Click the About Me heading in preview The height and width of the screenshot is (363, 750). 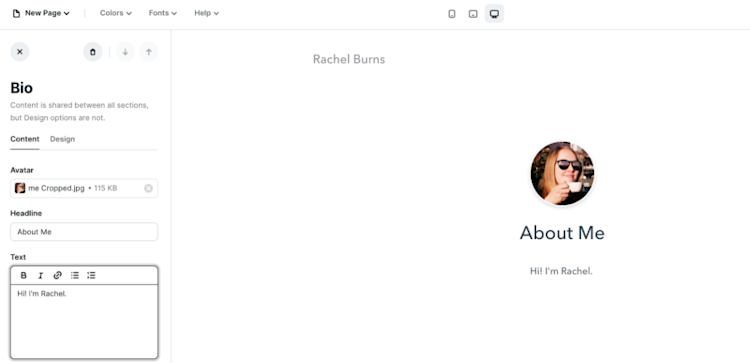[562, 233]
